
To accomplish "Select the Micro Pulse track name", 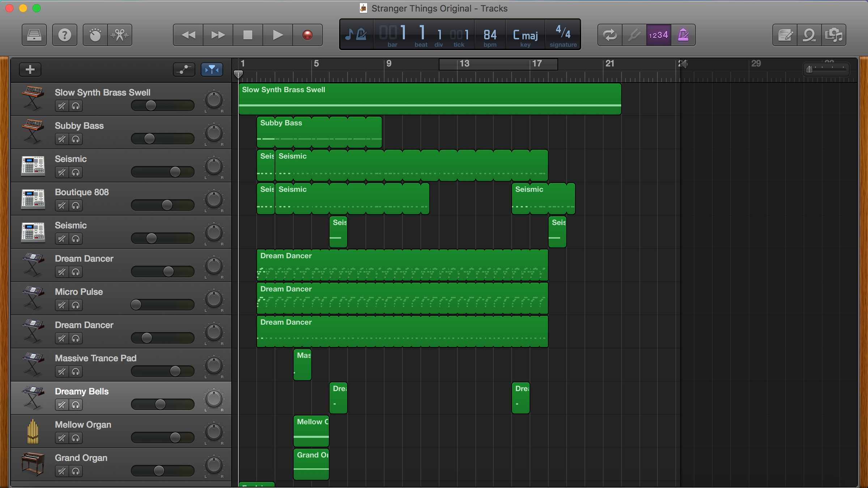I will click(x=79, y=292).
